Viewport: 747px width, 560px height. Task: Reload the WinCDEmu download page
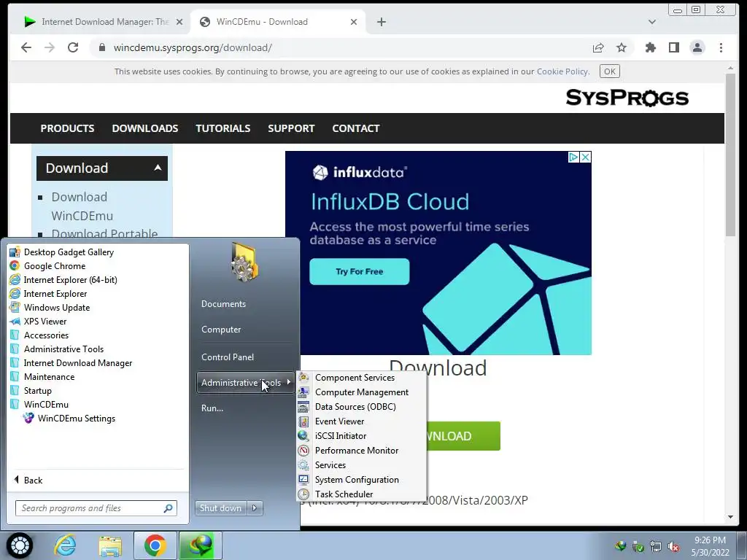coord(73,47)
